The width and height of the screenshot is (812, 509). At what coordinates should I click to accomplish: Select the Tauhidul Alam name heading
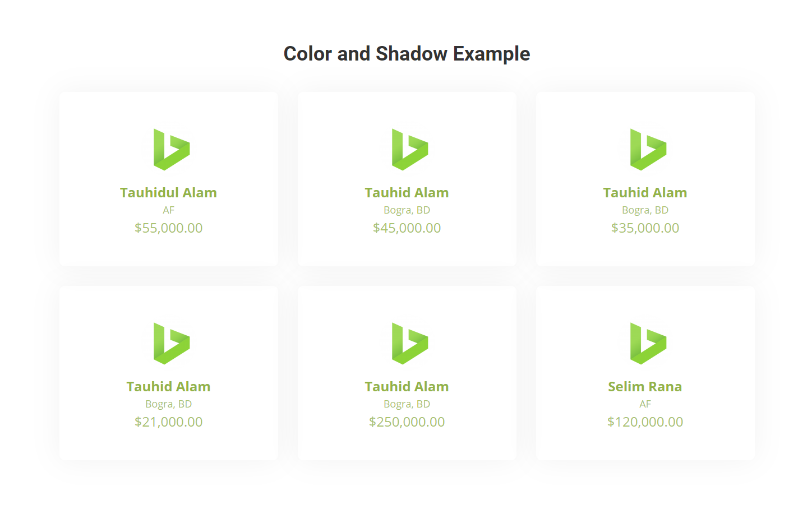click(x=168, y=193)
